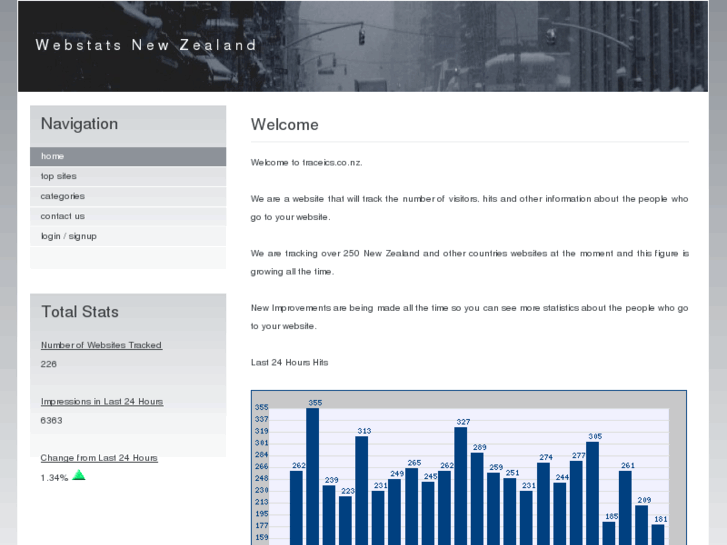Click the Total Stats panel heading
The height and width of the screenshot is (545, 727).
click(x=80, y=312)
